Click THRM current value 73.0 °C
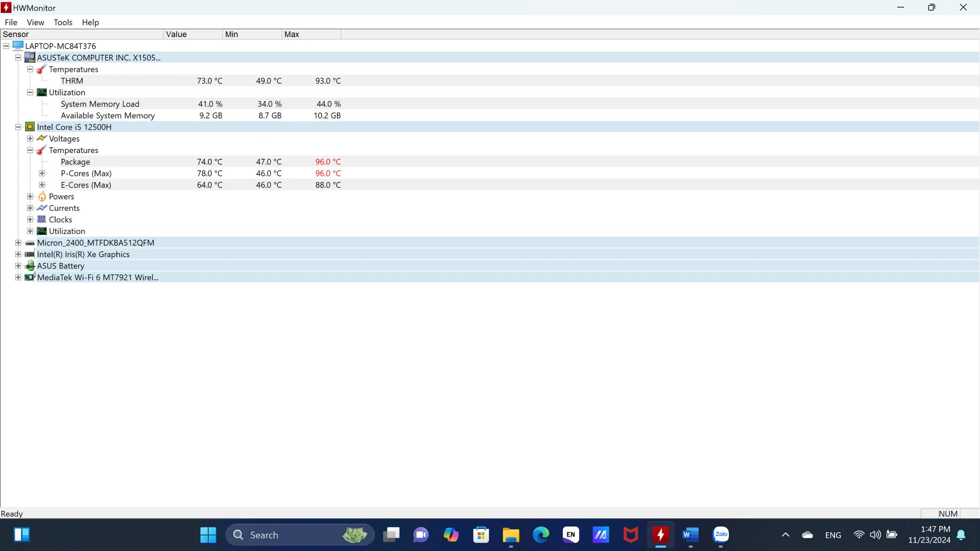Screen dimensions: 980x551 210,81
